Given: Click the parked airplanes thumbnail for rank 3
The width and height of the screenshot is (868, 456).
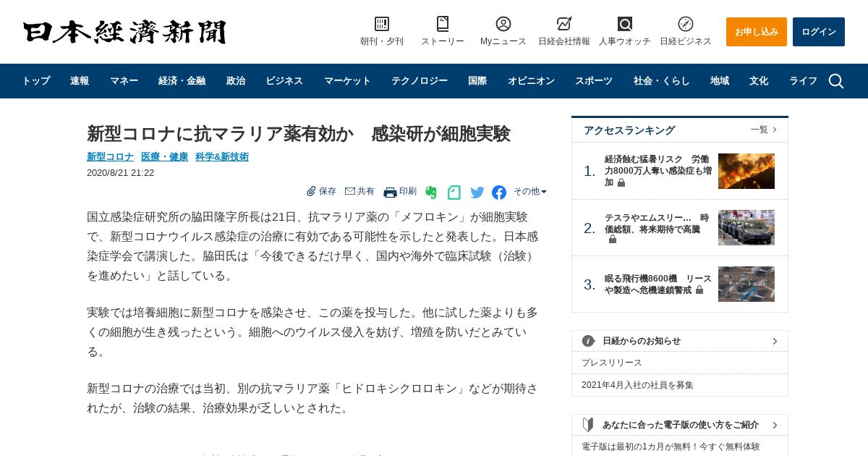Looking at the screenshot, I should coord(746,284).
